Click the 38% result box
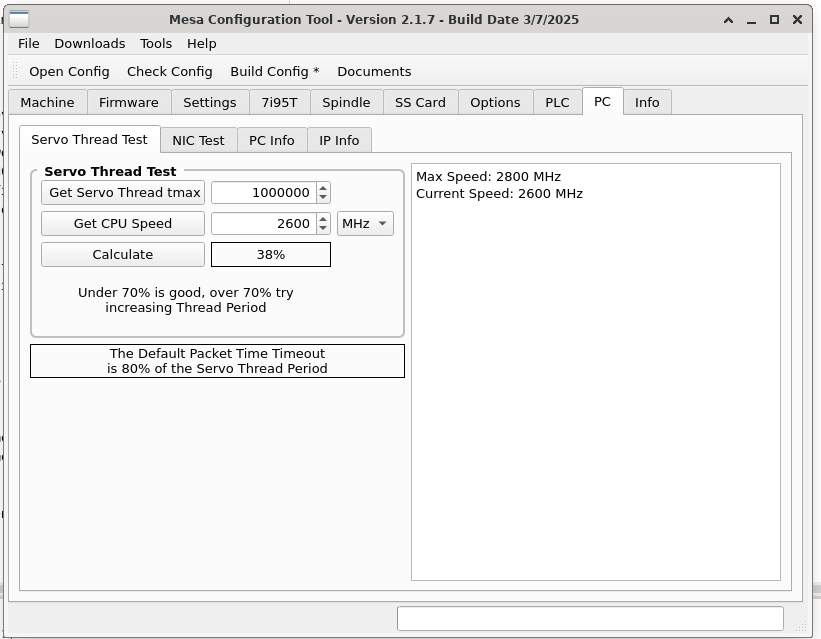The height and width of the screenshot is (639, 821). 271,255
